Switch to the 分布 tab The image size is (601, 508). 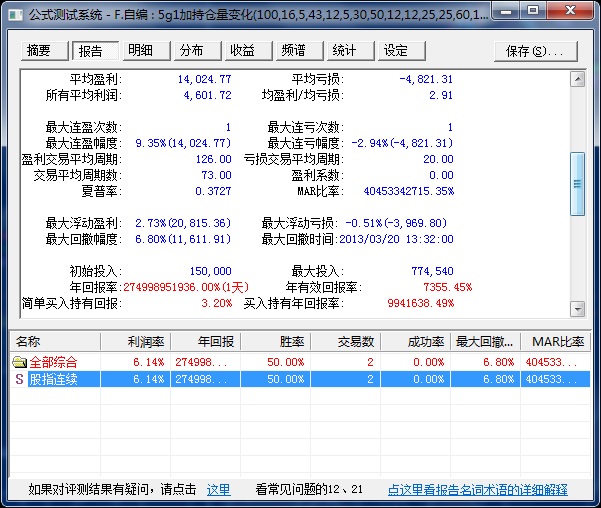(x=192, y=51)
